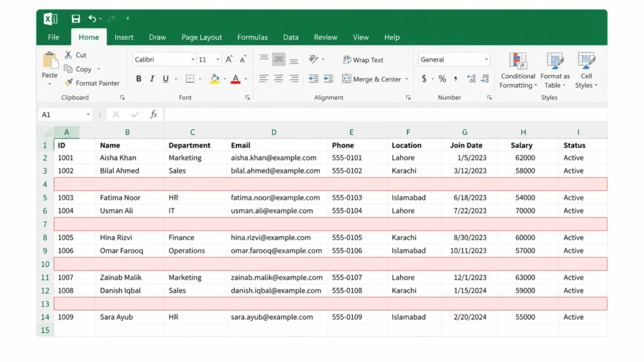Apply Percent Style
The height and width of the screenshot is (362, 644).
pyautogui.click(x=442, y=79)
